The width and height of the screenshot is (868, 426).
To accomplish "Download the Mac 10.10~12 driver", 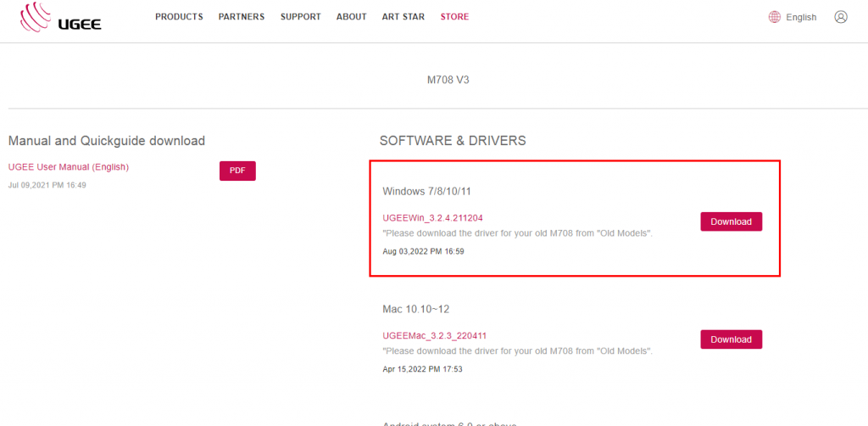I will 732,339.
